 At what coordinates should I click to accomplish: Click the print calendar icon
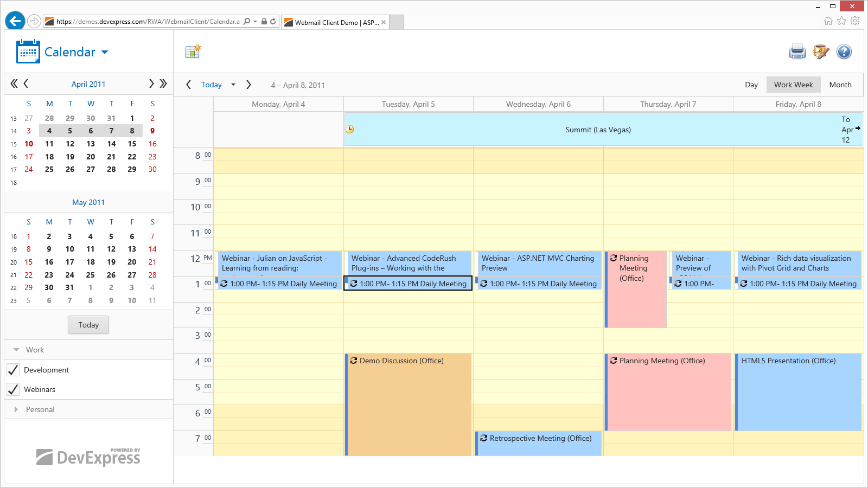[x=797, y=52]
